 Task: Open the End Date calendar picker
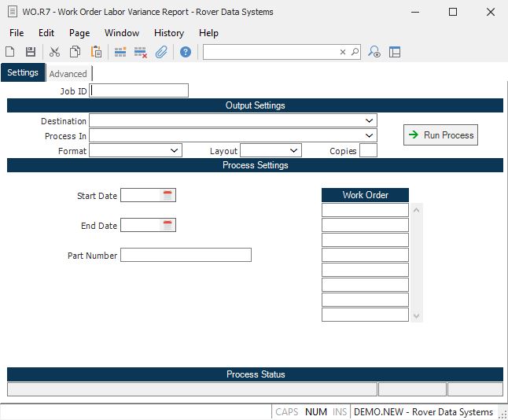click(x=167, y=225)
